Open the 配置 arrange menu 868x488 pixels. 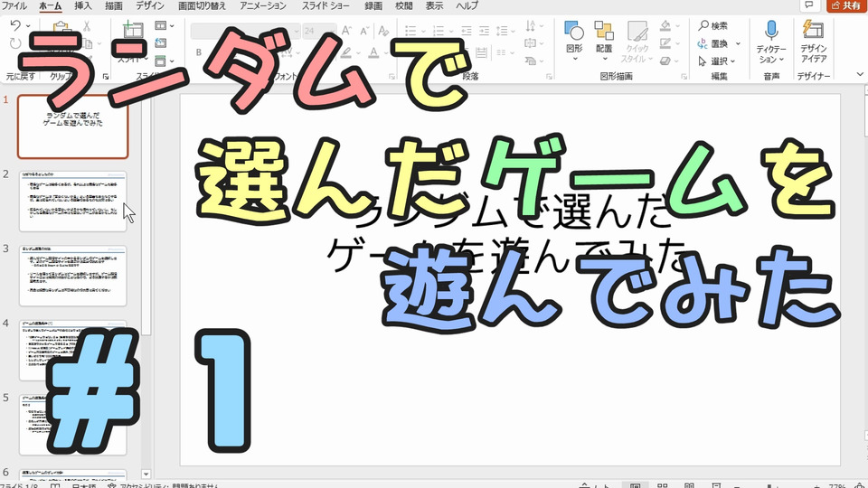pyautogui.click(x=604, y=41)
